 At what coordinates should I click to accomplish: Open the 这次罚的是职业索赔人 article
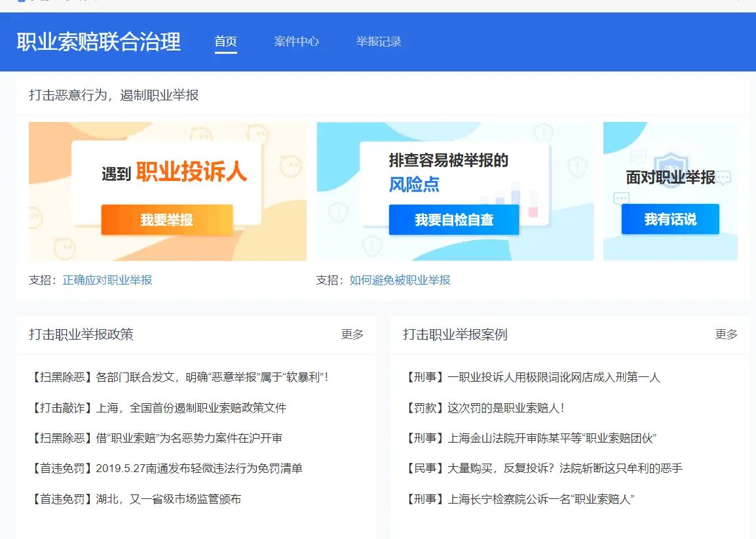(485, 408)
